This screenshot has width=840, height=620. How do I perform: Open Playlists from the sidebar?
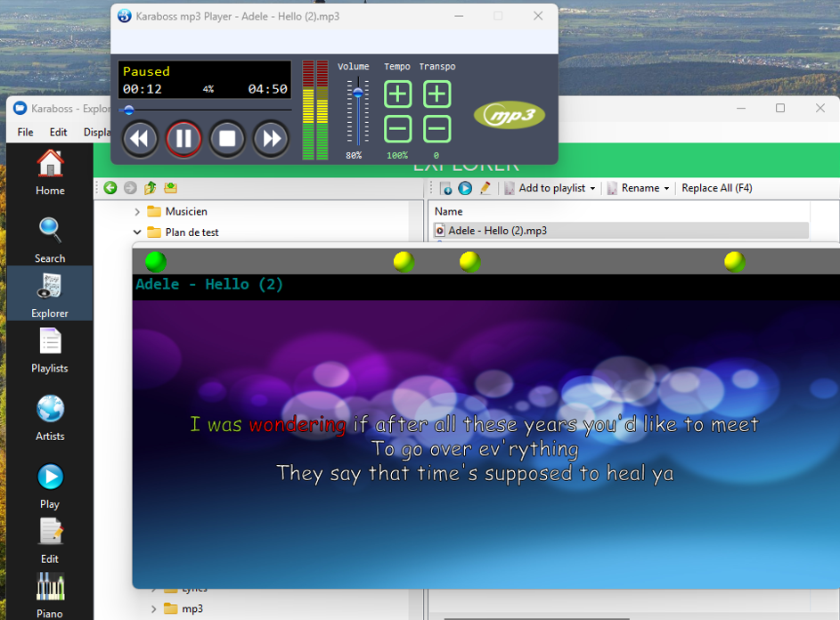50,349
